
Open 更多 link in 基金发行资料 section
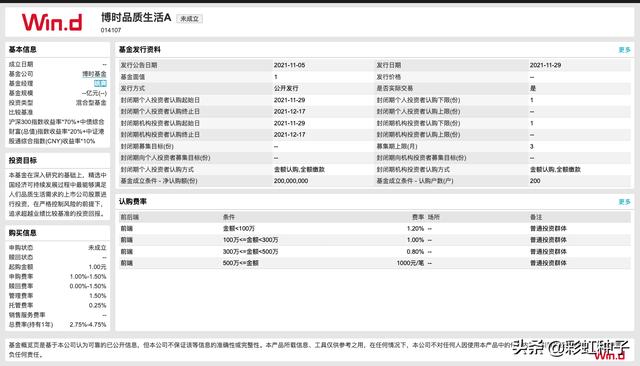(x=624, y=50)
